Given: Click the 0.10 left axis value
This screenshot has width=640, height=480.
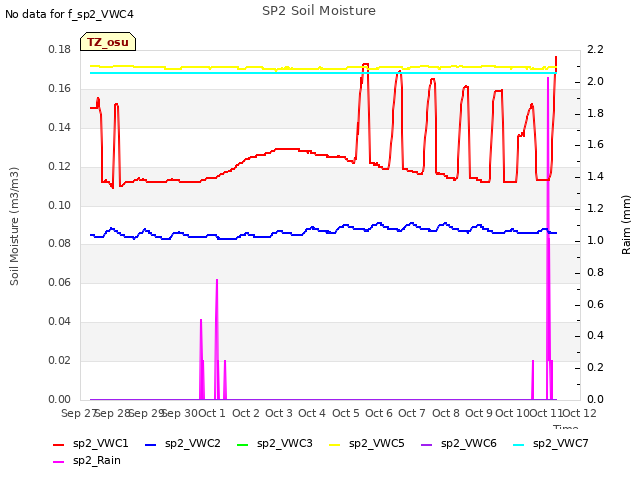Looking at the screenshot, I should (x=60, y=205).
